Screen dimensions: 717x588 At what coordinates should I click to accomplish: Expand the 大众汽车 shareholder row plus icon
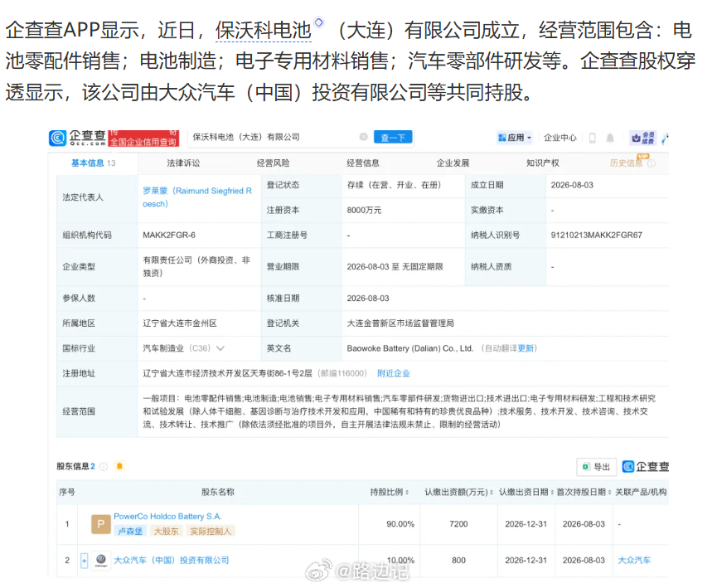point(85,561)
